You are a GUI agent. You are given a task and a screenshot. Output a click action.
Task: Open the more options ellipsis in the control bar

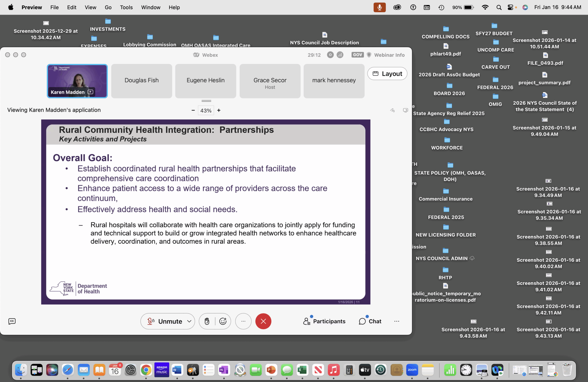(243, 321)
